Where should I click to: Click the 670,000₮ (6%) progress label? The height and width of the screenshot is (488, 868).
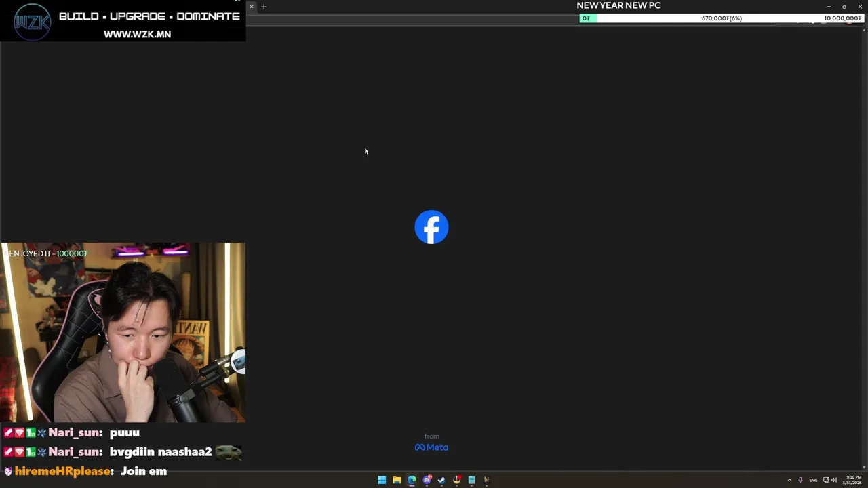[x=722, y=18]
